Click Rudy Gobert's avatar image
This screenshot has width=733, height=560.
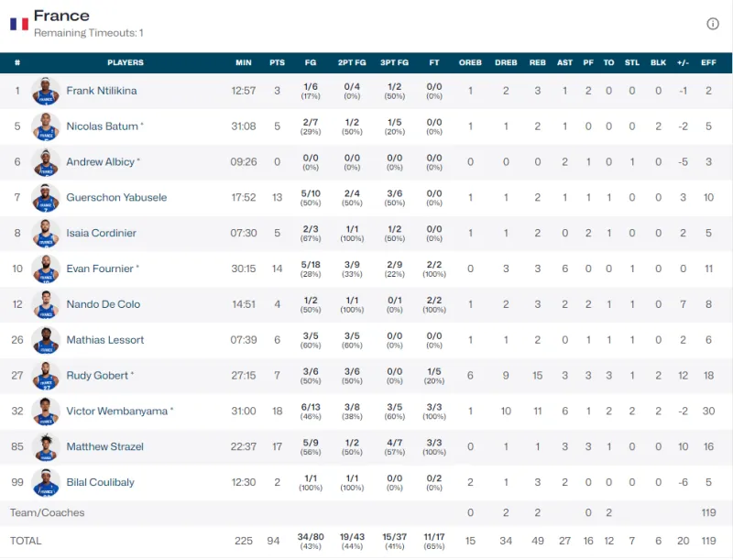click(45, 376)
